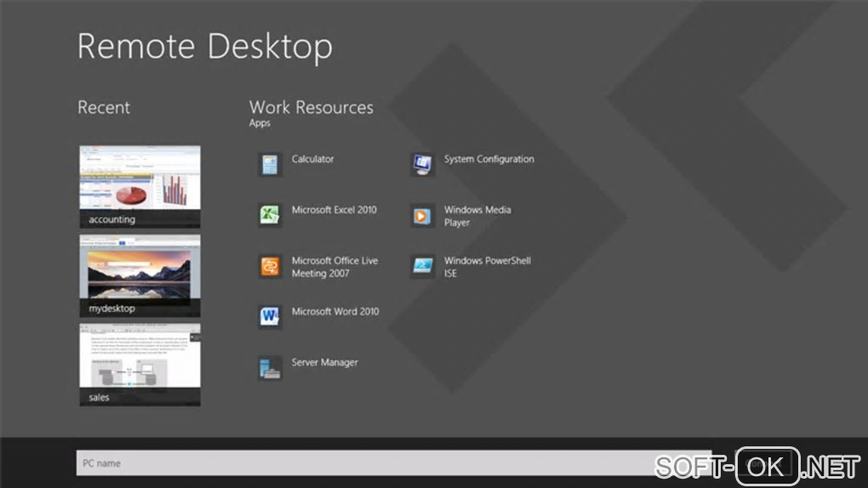Open the Calculator app icon
Screen dimensions: 868x488
tap(270, 165)
